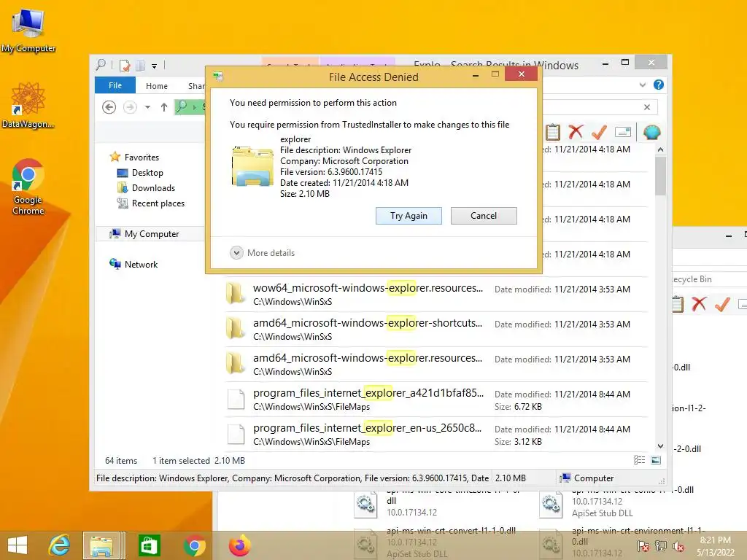Select the amd64_microsoft-windows-explorer-shortcuts folder result

(436, 329)
